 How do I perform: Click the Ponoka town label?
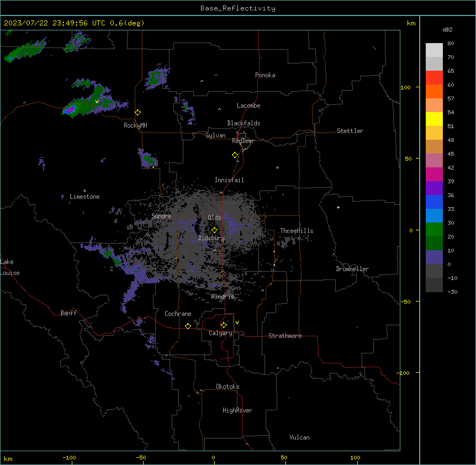[x=265, y=75]
